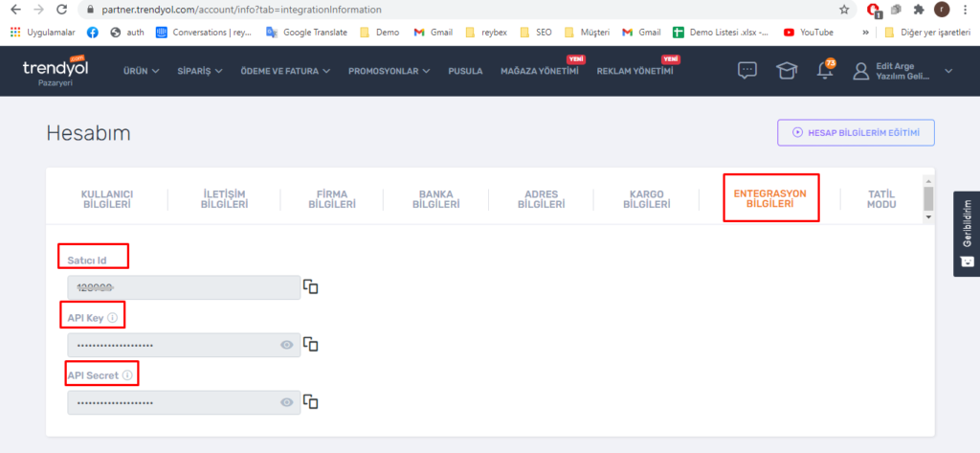This screenshot has width=980, height=453.
Task: Reveal API Secret with eye icon
Action: (x=287, y=402)
